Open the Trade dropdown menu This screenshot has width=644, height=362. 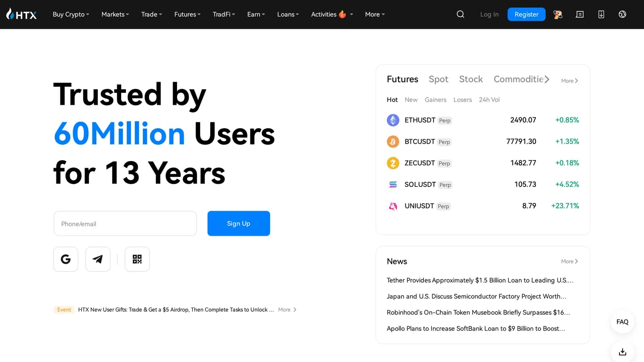click(151, 14)
